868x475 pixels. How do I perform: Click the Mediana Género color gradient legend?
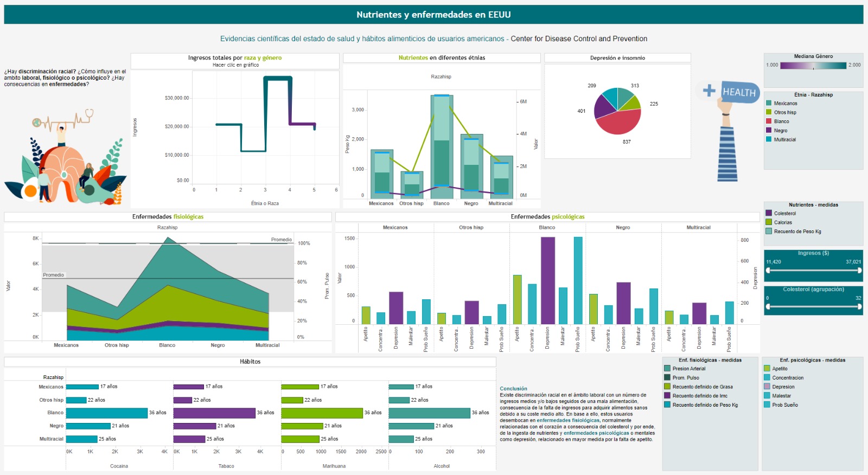813,65
